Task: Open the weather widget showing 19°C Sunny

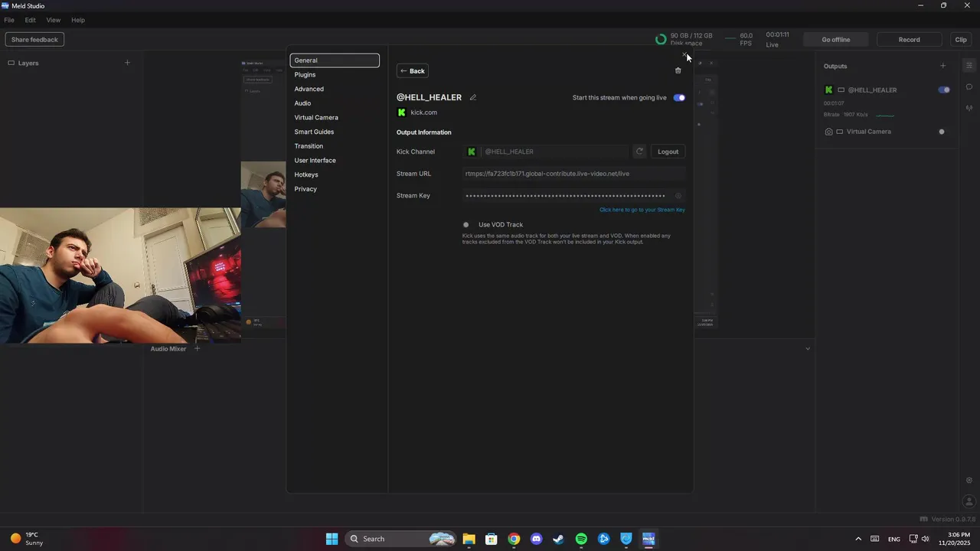Action: pos(27,539)
